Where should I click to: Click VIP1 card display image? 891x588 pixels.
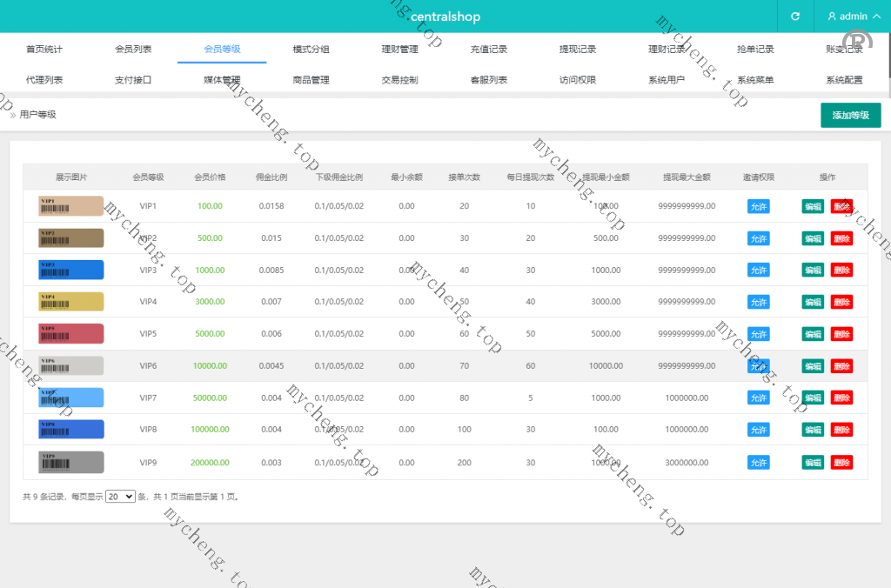71,206
